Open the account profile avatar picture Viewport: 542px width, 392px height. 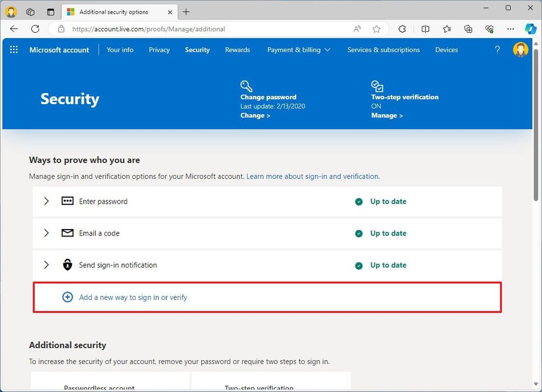pos(520,49)
